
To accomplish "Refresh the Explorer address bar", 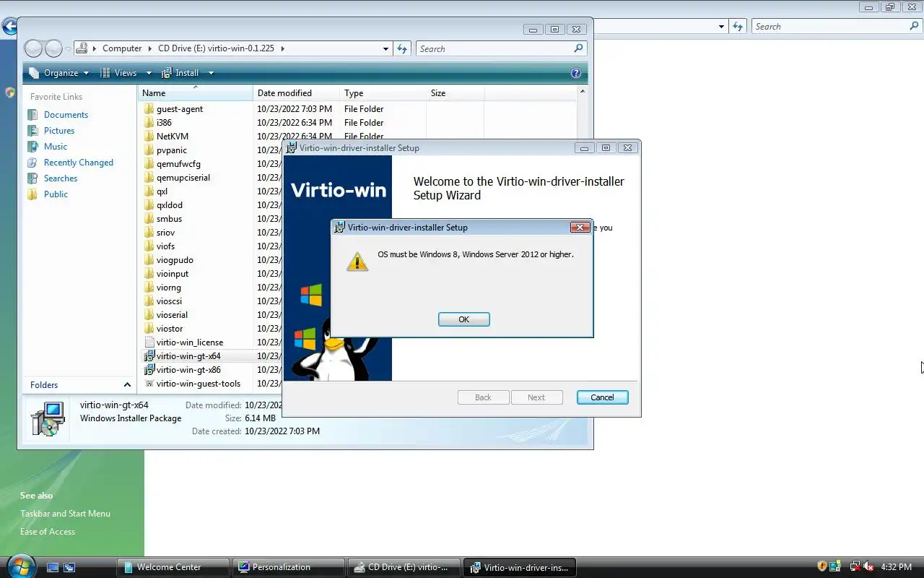I will pyautogui.click(x=403, y=48).
